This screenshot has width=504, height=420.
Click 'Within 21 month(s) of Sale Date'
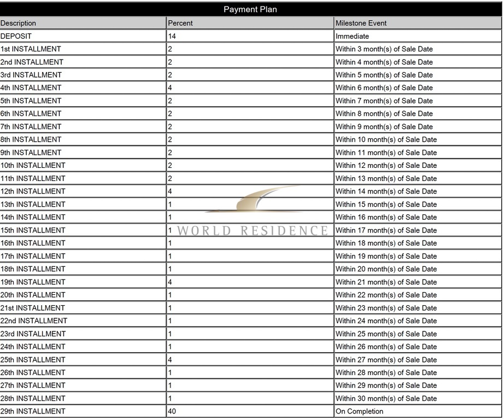pos(386,282)
